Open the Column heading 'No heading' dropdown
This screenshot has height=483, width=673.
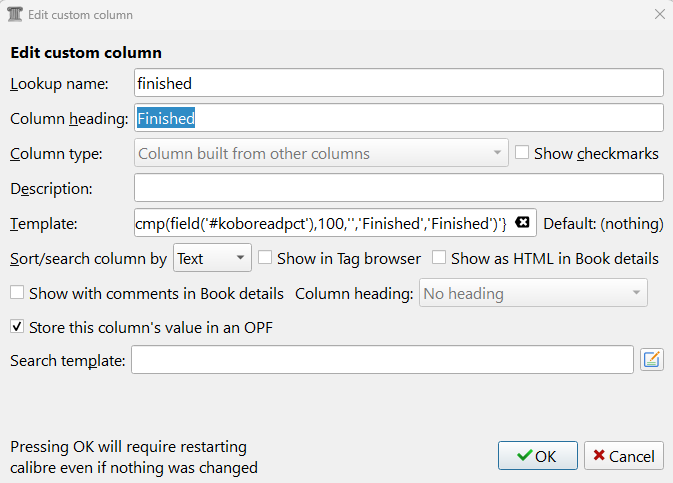click(x=533, y=294)
